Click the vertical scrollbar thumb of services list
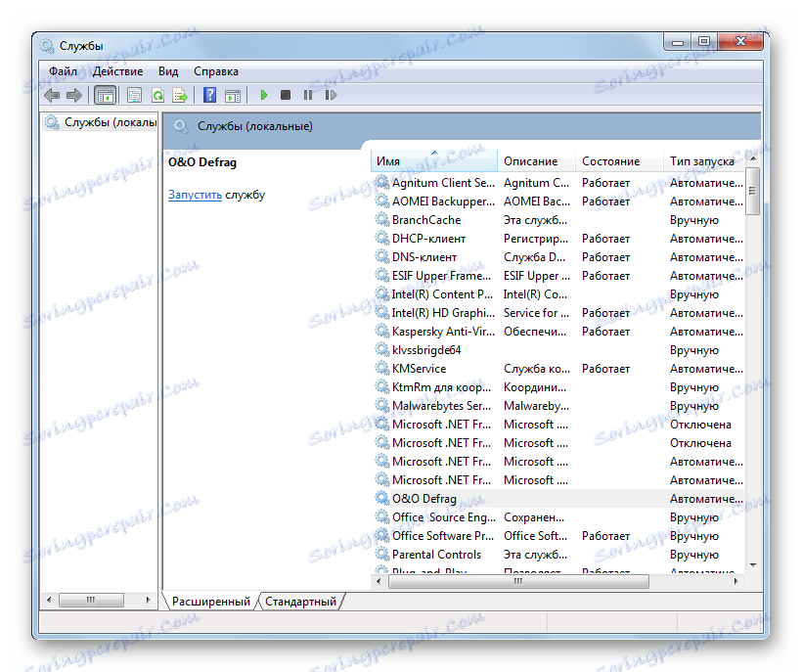The width and height of the screenshot is (802, 672). coord(753,191)
